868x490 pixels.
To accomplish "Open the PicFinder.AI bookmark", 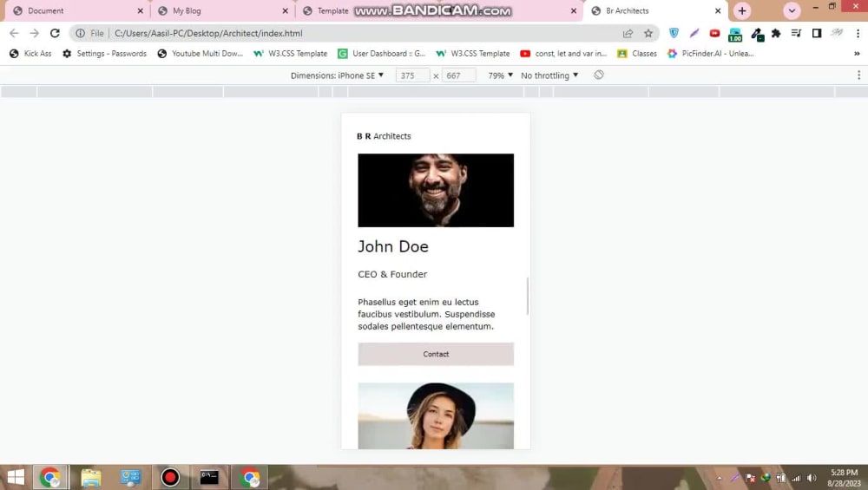I will pyautogui.click(x=711, y=54).
